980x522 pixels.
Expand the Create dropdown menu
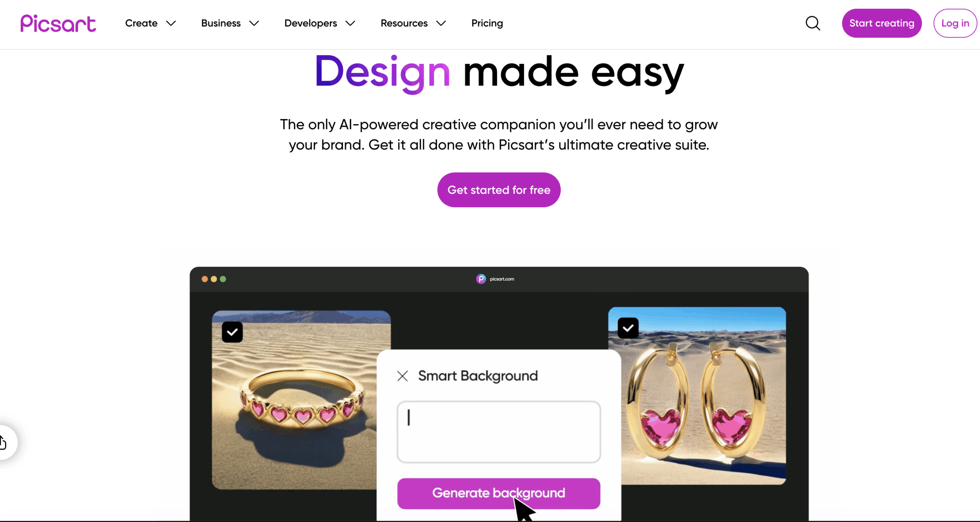[x=150, y=23]
